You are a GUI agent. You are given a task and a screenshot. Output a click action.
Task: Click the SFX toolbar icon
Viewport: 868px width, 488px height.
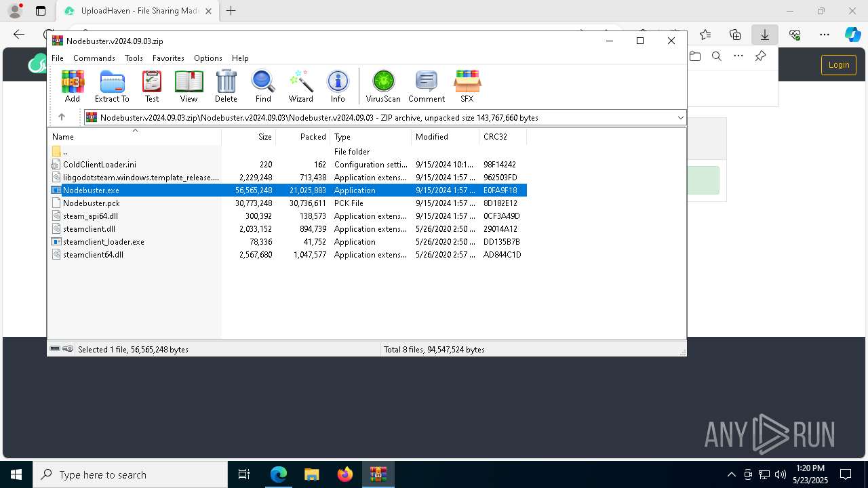[x=467, y=86]
